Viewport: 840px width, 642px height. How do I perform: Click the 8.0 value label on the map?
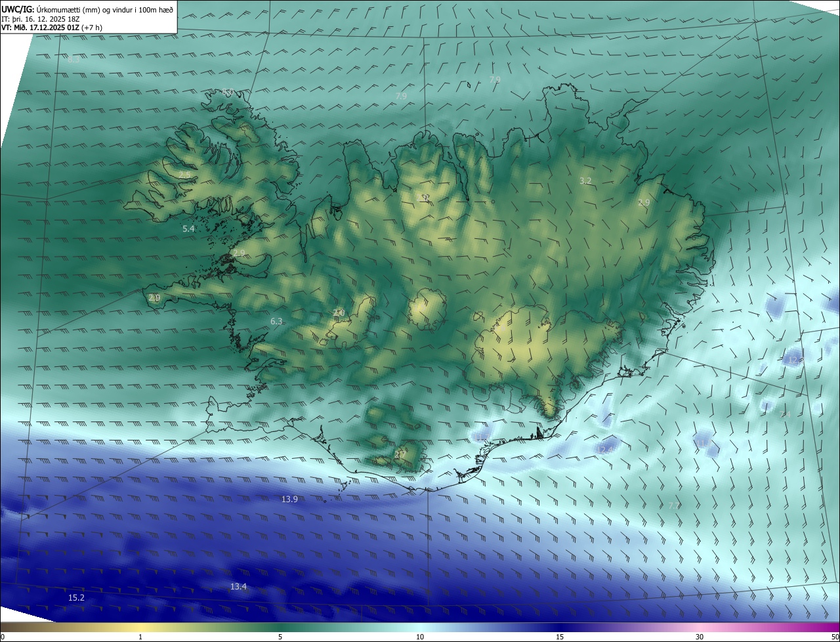click(x=227, y=92)
